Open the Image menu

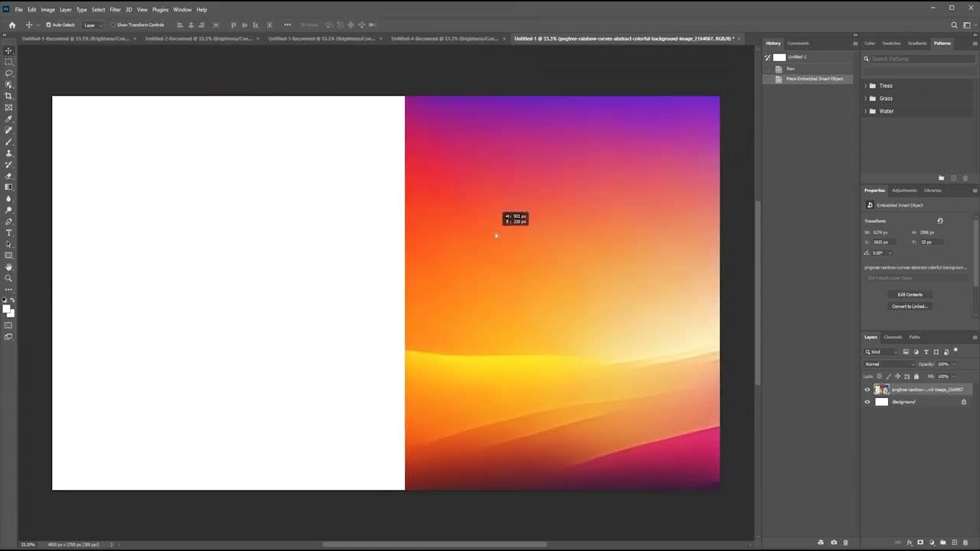(x=47, y=10)
